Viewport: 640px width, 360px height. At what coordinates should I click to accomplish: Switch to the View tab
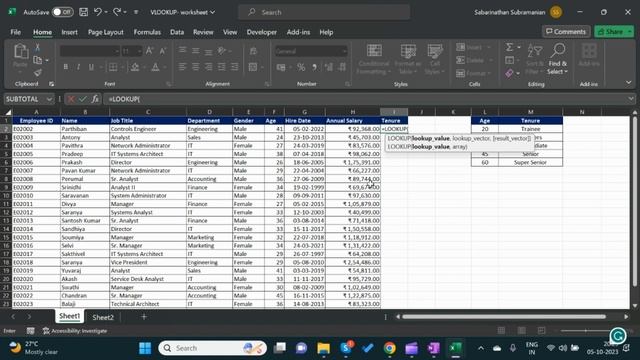[x=230, y=32]
